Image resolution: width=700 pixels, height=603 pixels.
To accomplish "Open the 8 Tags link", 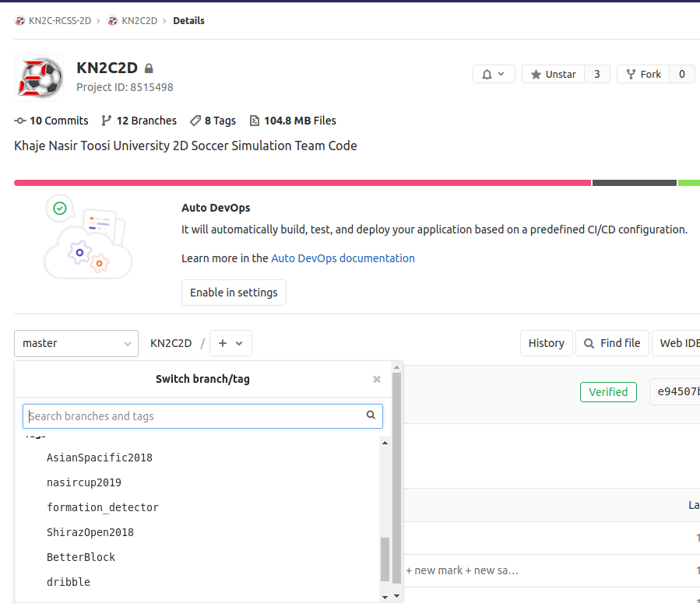I will pos(213,121).
